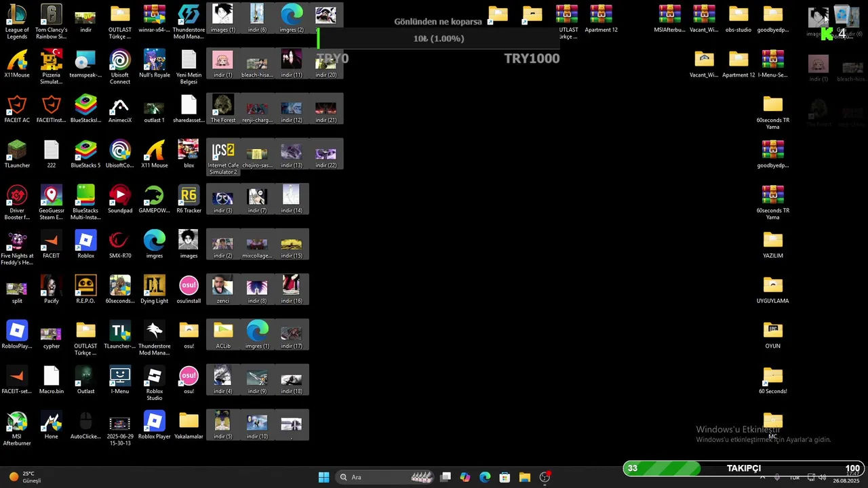Open Ubisoft Connect shortcut
The image size is (868, 488).
click(x=120, y=66)
